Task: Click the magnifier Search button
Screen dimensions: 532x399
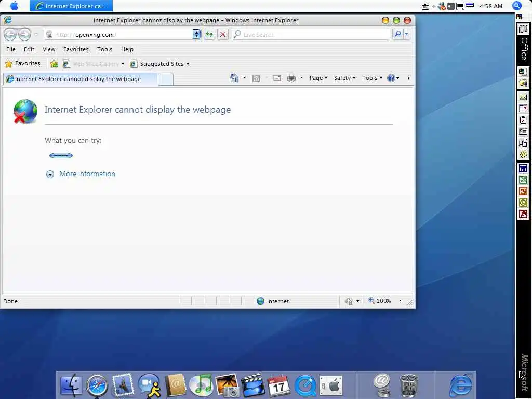Action: pos(397,34)
